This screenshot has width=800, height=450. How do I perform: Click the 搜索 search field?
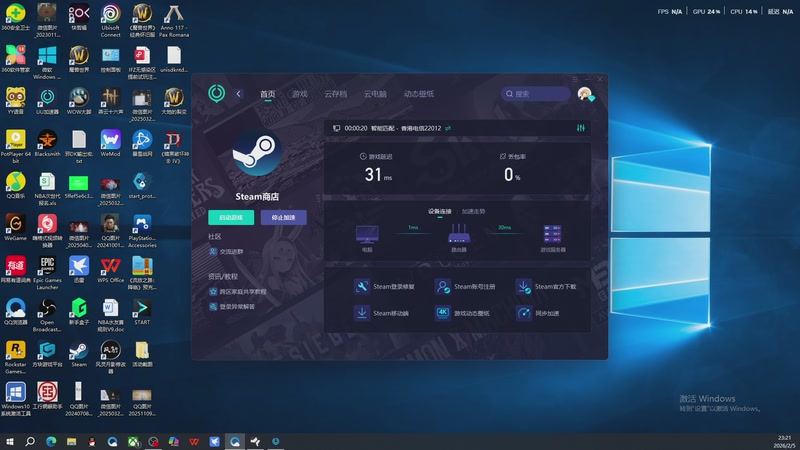[535, 94]
